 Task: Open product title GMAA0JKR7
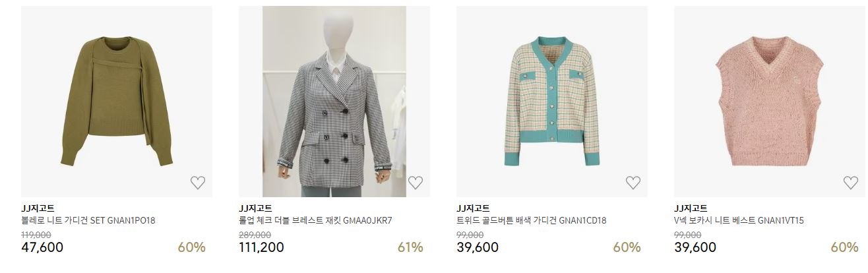click(x=315, y=221)
